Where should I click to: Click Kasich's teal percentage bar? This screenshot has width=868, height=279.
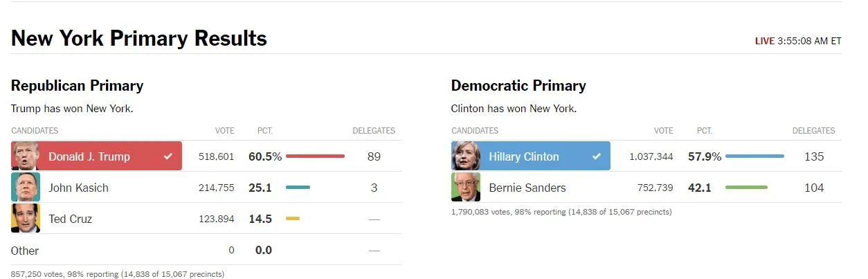(298, 188)
